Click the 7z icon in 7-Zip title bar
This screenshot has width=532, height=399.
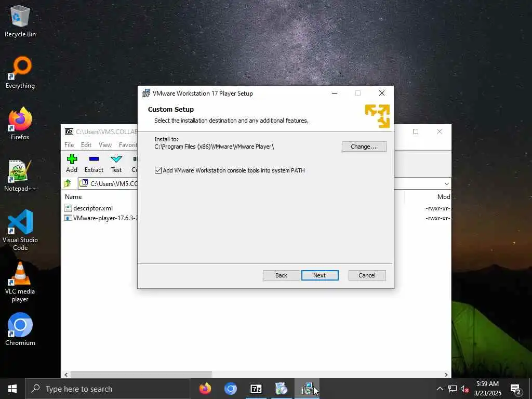pos(69,131)
